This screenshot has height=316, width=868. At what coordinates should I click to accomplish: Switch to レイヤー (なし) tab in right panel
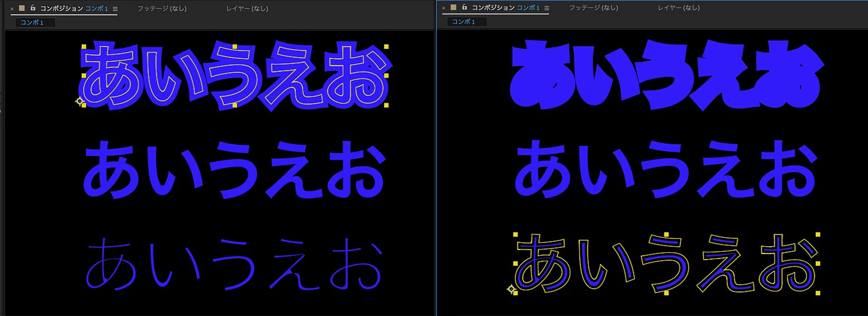pos(679,8)
